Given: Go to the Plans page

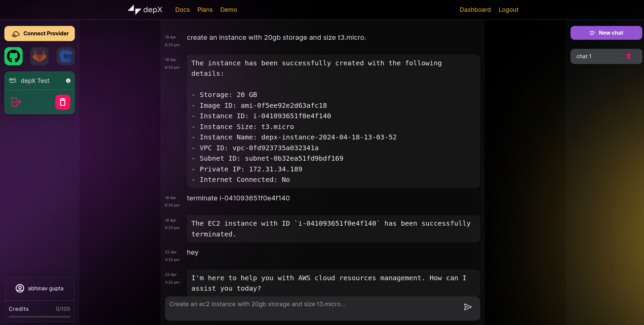Looking at the screenshot, I should coord(205,10).
